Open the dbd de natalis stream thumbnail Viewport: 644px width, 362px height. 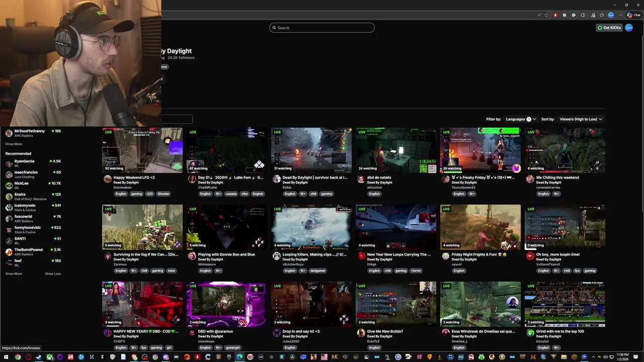[396, 150]
